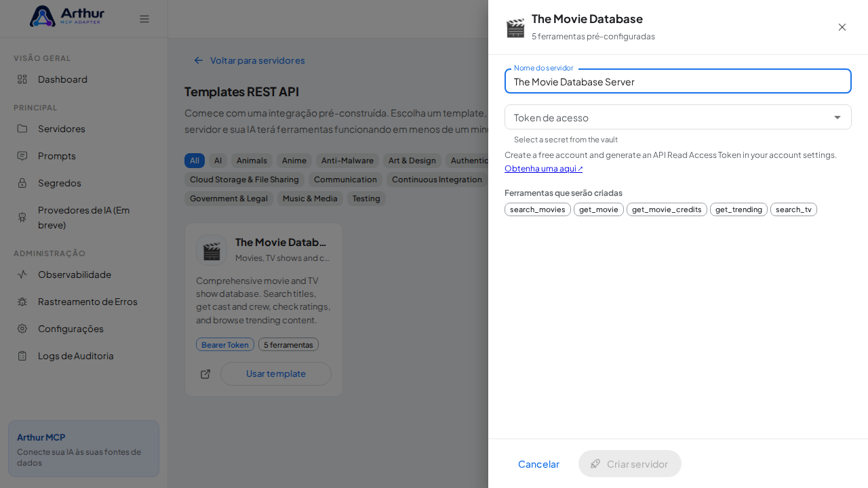The image size is (868, 488).
Task: Filter templates by Animals category
Action: [252, 161]
